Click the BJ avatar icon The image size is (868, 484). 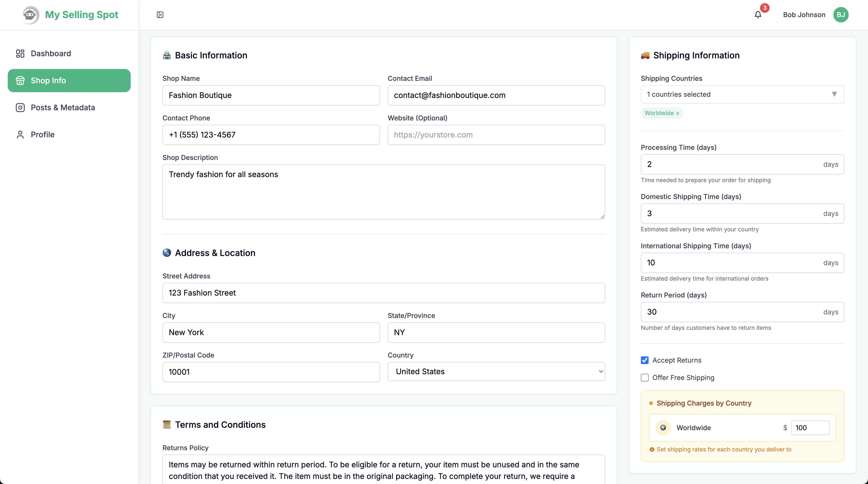point(841,14)
